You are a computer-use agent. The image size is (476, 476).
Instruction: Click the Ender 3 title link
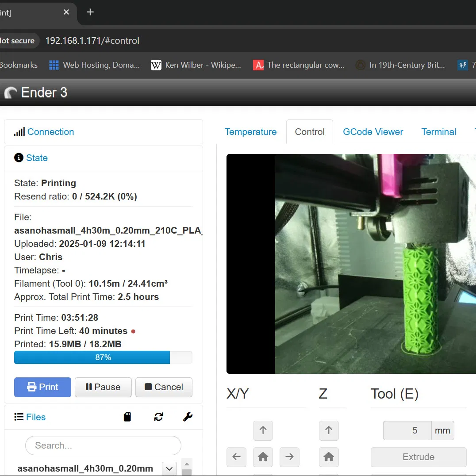(44, 92)
